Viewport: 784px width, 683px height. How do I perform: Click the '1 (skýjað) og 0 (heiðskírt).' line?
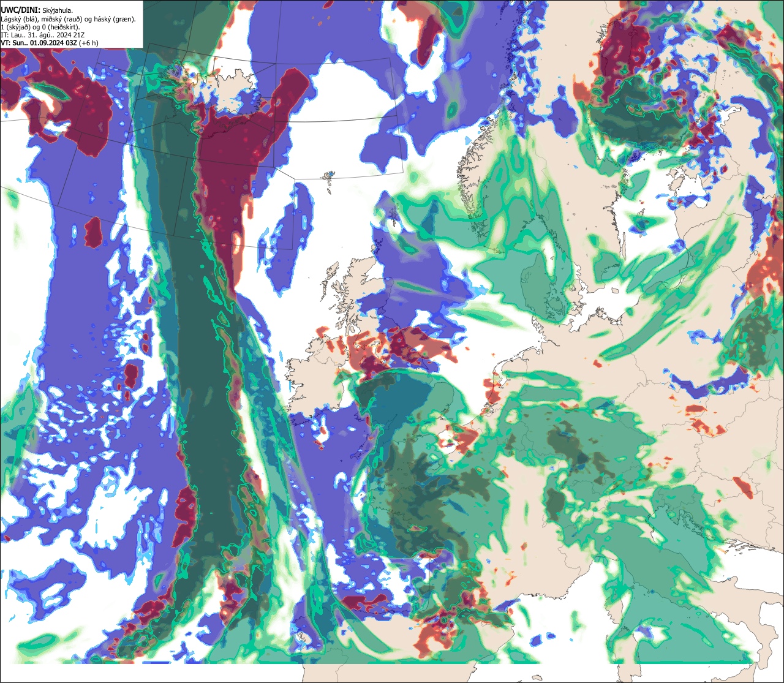[40, 27]
